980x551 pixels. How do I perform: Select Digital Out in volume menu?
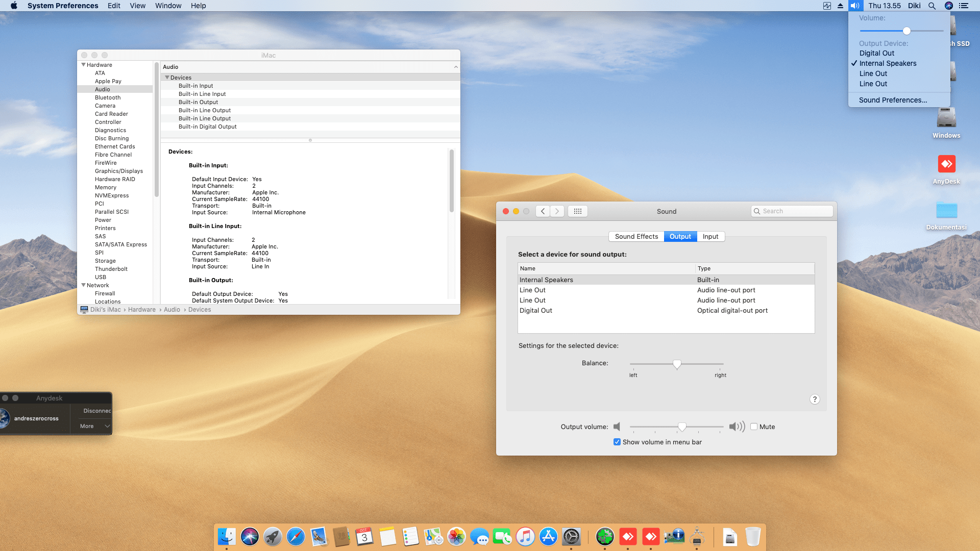pyautogui.click(x=876, y=53)
